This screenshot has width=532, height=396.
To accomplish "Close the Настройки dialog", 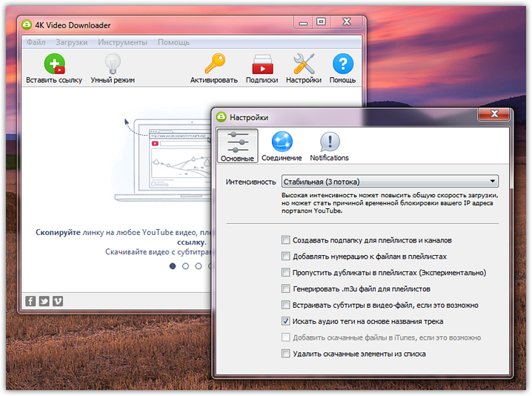I will [494, 114].
